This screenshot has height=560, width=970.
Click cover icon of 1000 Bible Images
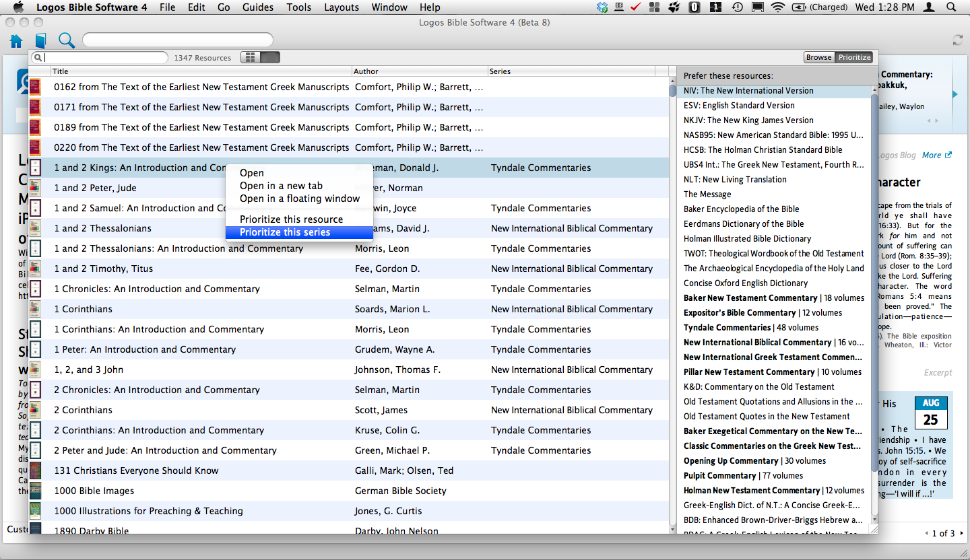tap(35, 490)
